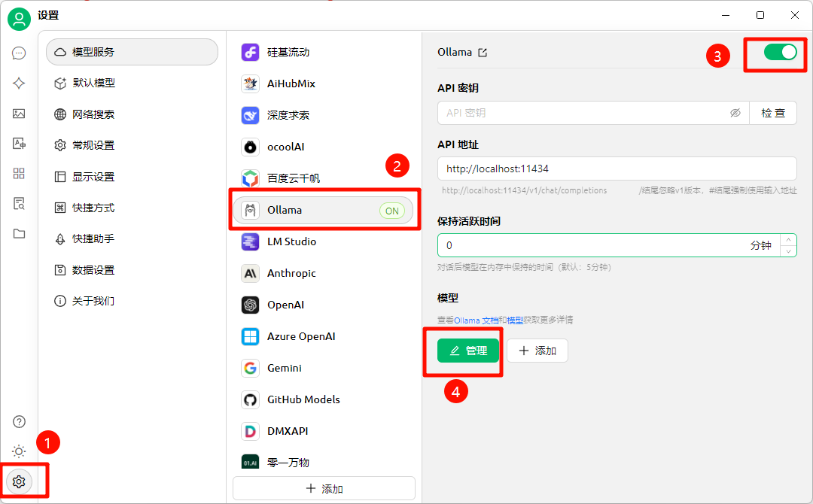Select the 零一万物 provider

tap(323, 462)
